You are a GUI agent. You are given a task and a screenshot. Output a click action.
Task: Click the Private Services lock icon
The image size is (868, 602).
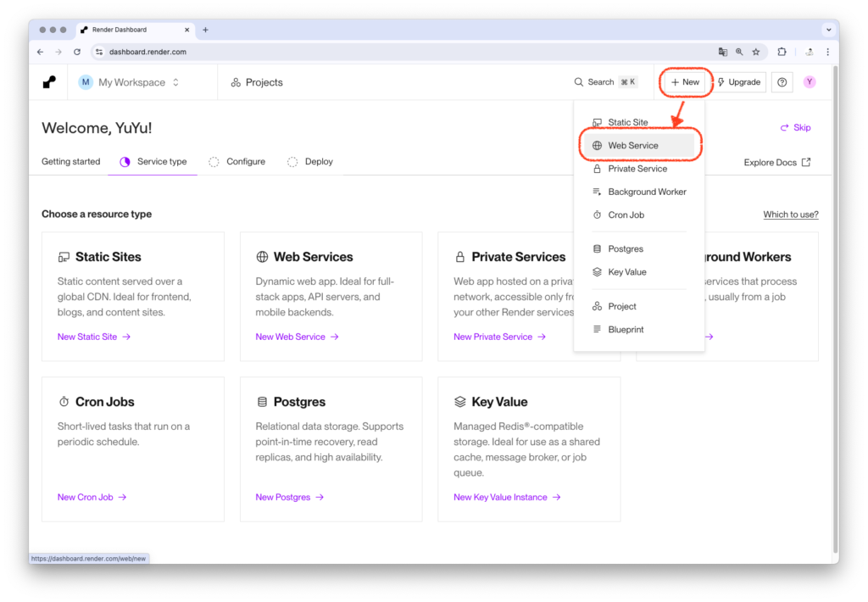(x=460, y=257)
